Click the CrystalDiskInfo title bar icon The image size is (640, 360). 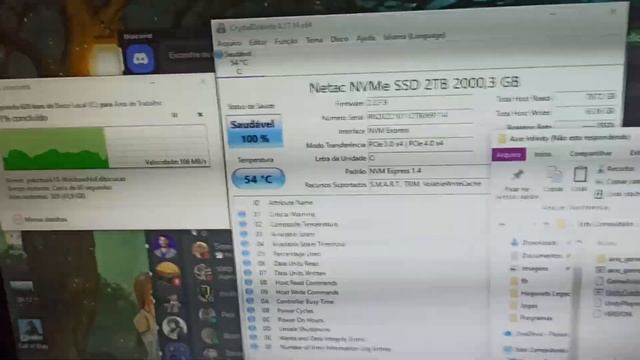(221, 29)
